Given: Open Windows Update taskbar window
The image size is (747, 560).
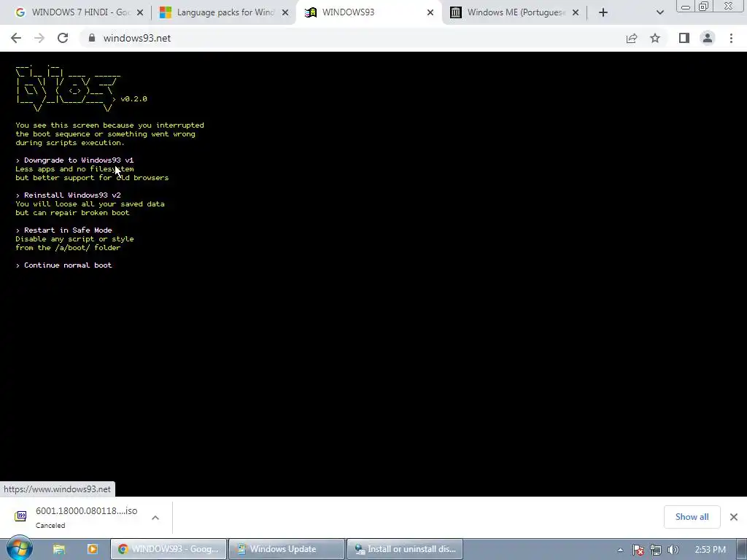Looking at the screenshot, I should tap(286, 549).
